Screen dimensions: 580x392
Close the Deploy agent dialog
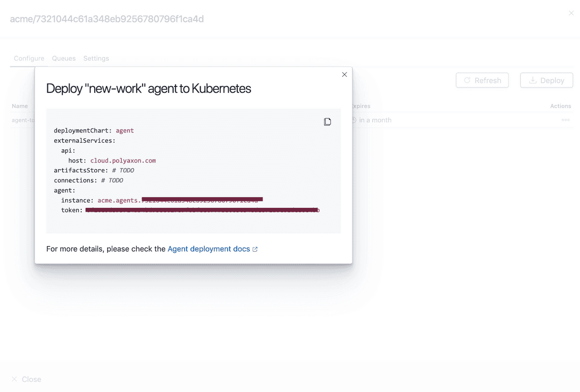pos(344,74)
